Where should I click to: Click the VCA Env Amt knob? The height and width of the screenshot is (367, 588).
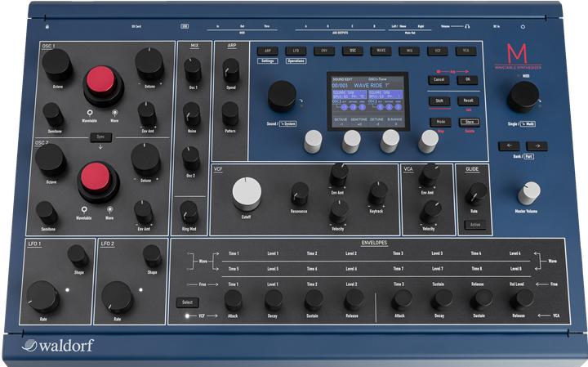[430, 175]
